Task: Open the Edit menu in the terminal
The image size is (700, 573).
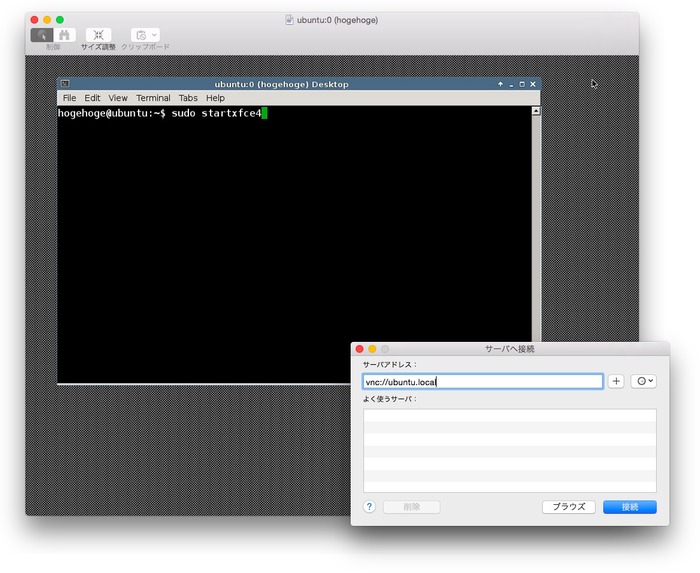Action: (92, 98)
